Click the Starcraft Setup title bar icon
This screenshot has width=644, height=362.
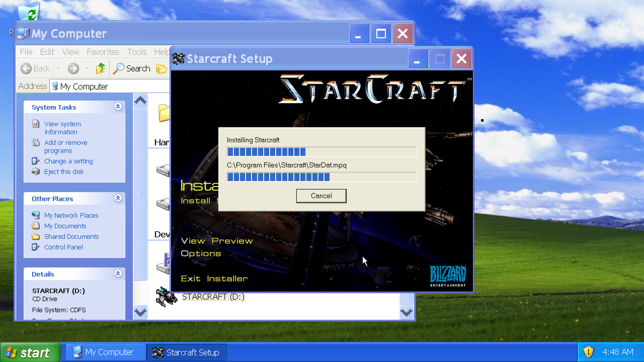click(178, 58)
